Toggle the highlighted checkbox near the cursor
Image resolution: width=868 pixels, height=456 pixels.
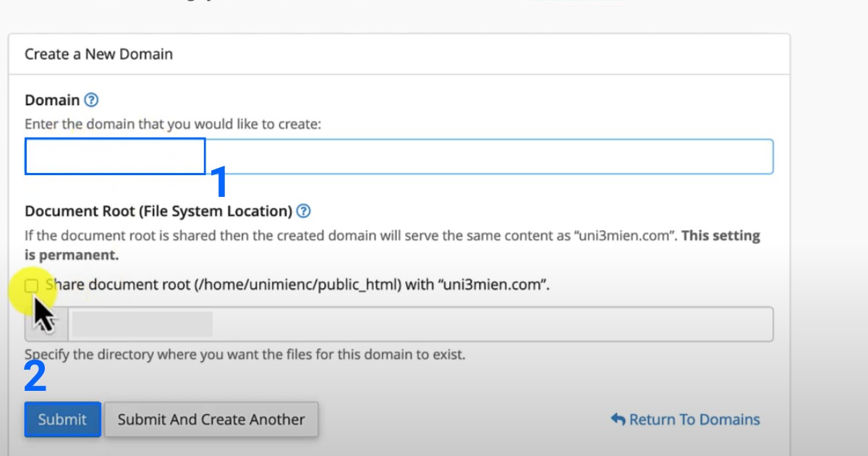32,285
